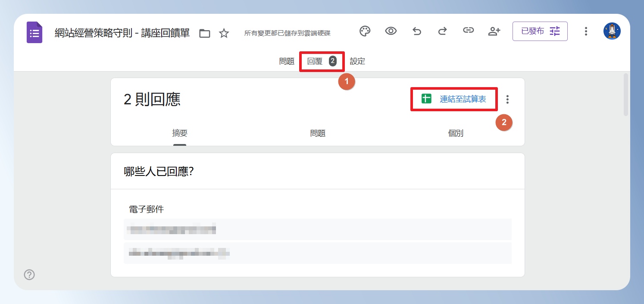Preview the form using the eye icon
This screenshot has height=304, width=644.
point(391,31)
